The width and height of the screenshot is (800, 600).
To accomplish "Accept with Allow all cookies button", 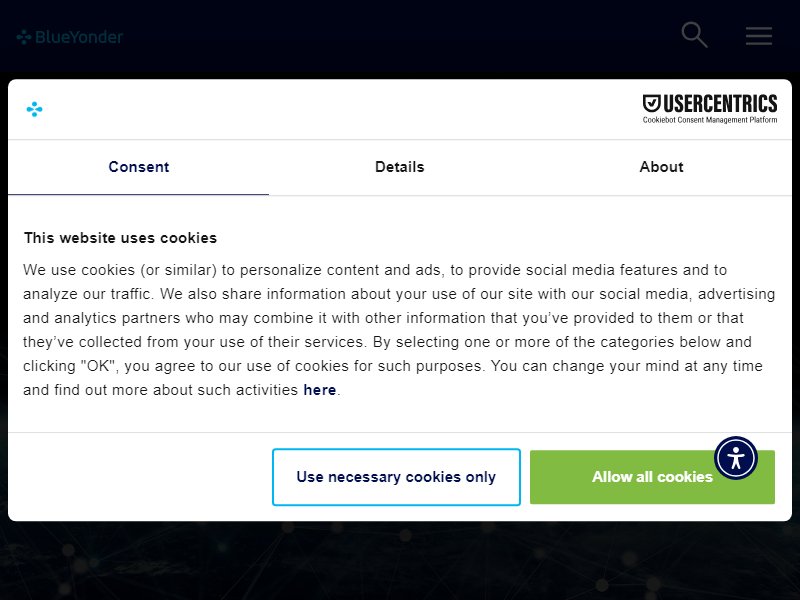I will coord(652,477).
